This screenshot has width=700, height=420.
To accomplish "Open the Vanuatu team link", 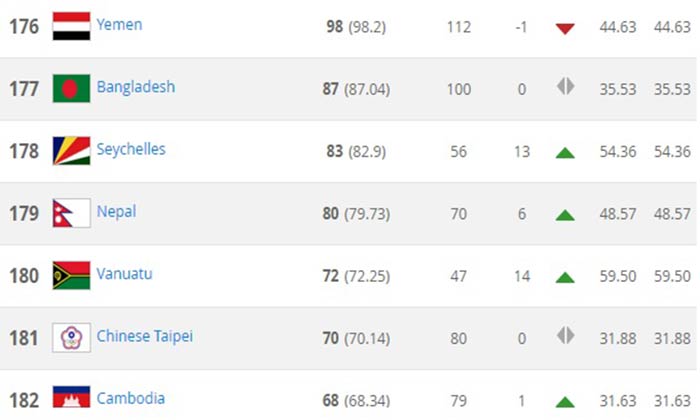I will [x=124, y=273].
